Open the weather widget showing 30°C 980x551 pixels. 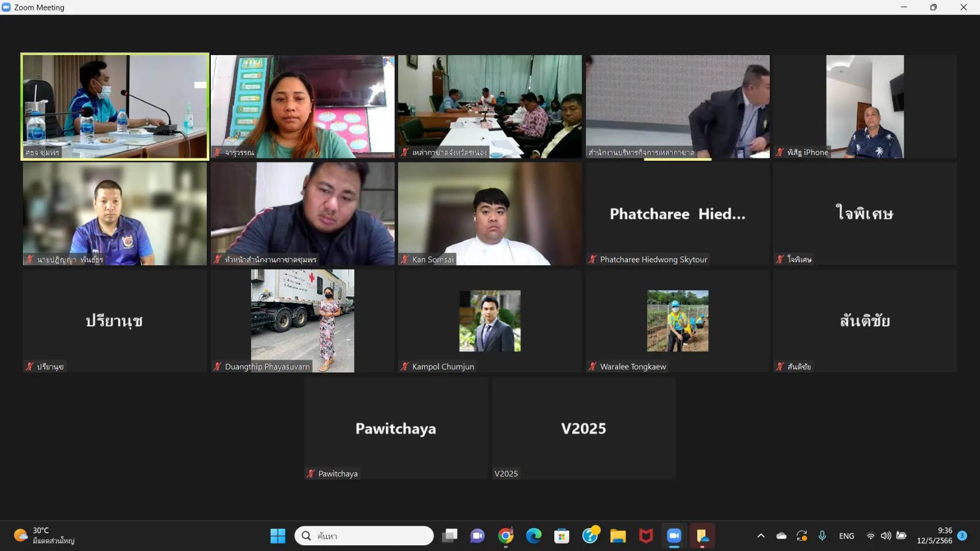(x=45, y=536)
